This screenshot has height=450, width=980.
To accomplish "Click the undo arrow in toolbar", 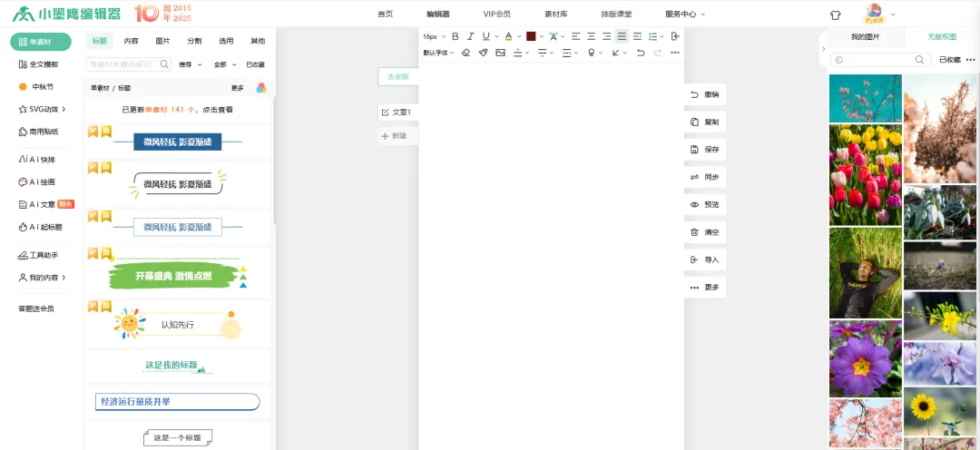I will (x=641, y=53).
